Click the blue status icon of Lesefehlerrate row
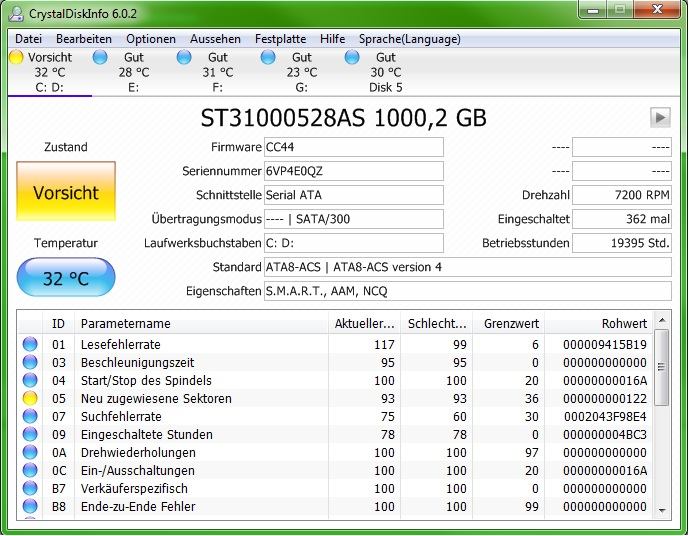 (x=30, y=344)
